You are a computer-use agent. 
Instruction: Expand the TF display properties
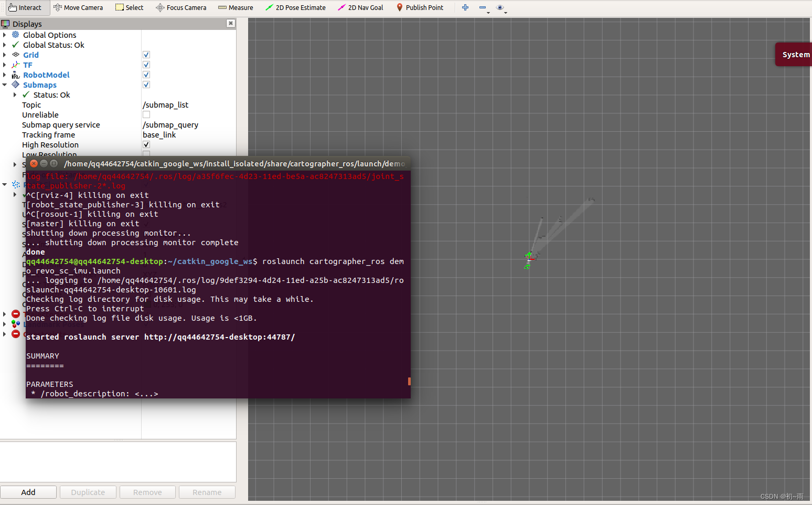click(5, 65)
